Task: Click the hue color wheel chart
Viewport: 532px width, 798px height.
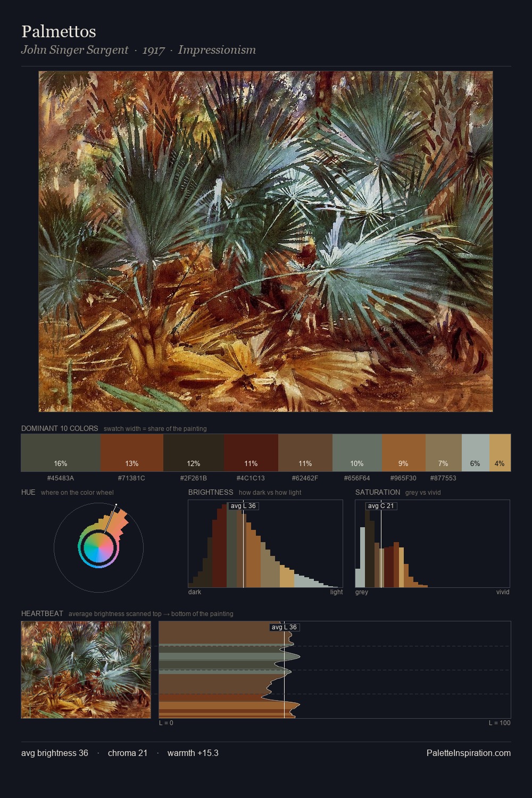Action: (98, 547)
